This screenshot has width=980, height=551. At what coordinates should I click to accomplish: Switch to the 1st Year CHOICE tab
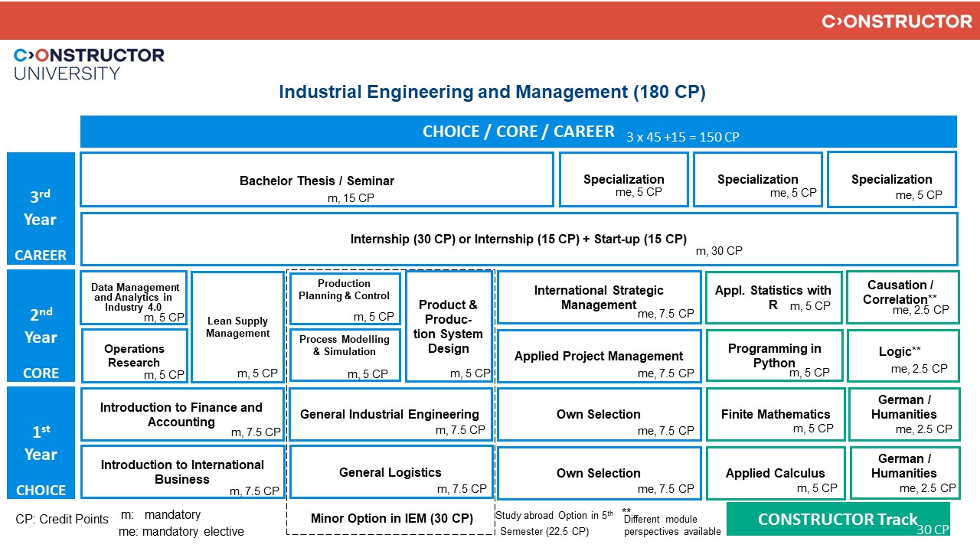pyautogui.click(x=41, y=442)
